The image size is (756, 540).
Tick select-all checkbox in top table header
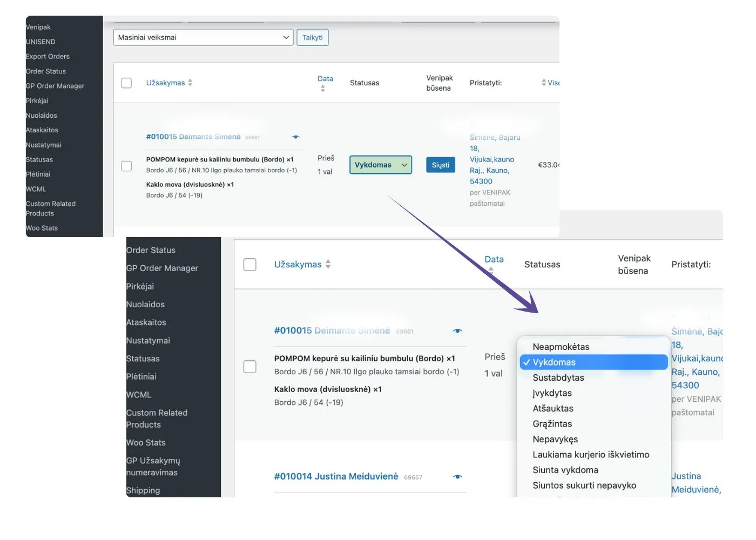click(126, 83)
